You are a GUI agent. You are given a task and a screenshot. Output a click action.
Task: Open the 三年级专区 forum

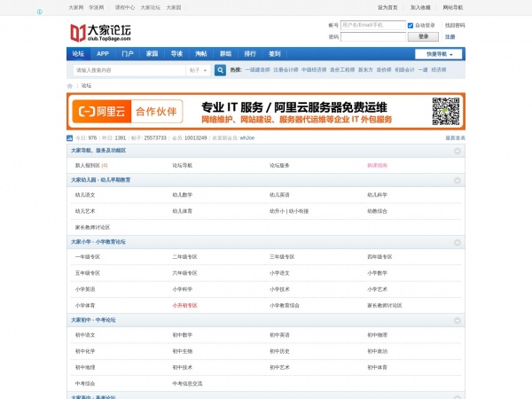(282, 257)
